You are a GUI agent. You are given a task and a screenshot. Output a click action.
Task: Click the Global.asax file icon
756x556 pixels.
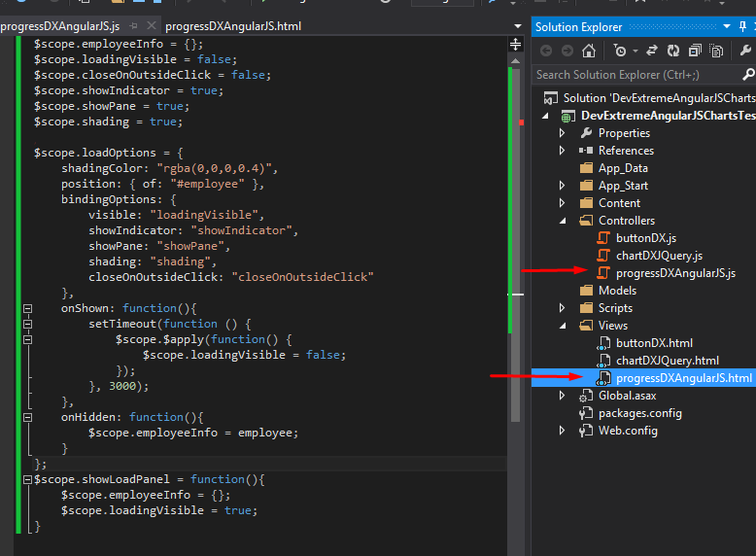point(586,396)
